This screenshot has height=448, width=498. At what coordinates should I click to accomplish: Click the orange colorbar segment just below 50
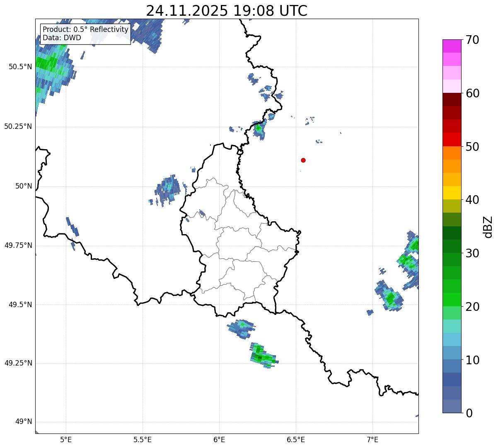tap(452, 153)
